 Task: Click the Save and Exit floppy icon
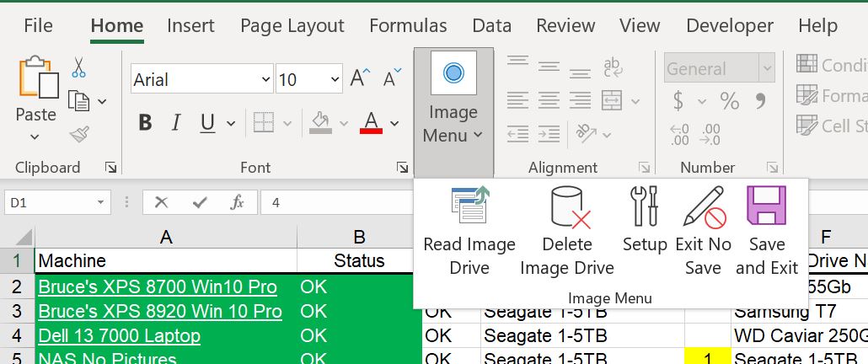pyautogui.click(x=766, y=207)
